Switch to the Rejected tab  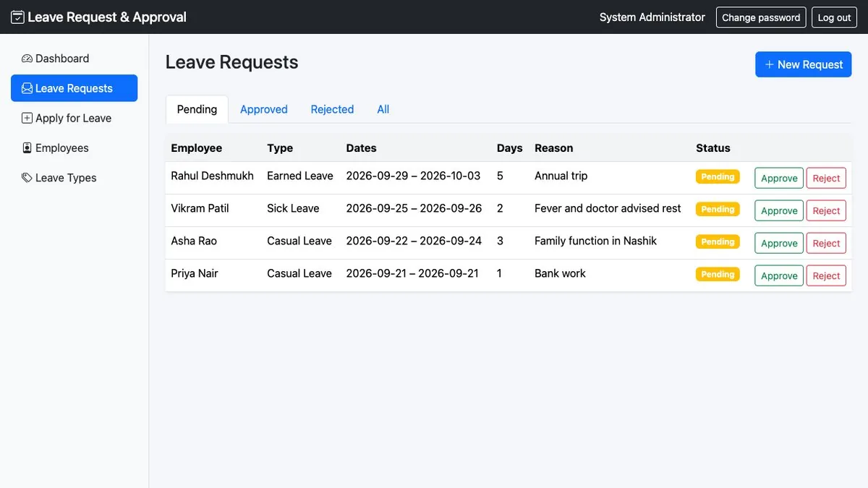(x=332, y=109)
